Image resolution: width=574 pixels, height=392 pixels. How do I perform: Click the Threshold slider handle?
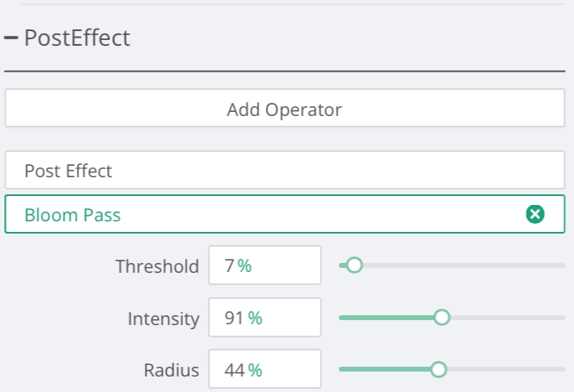354,265
